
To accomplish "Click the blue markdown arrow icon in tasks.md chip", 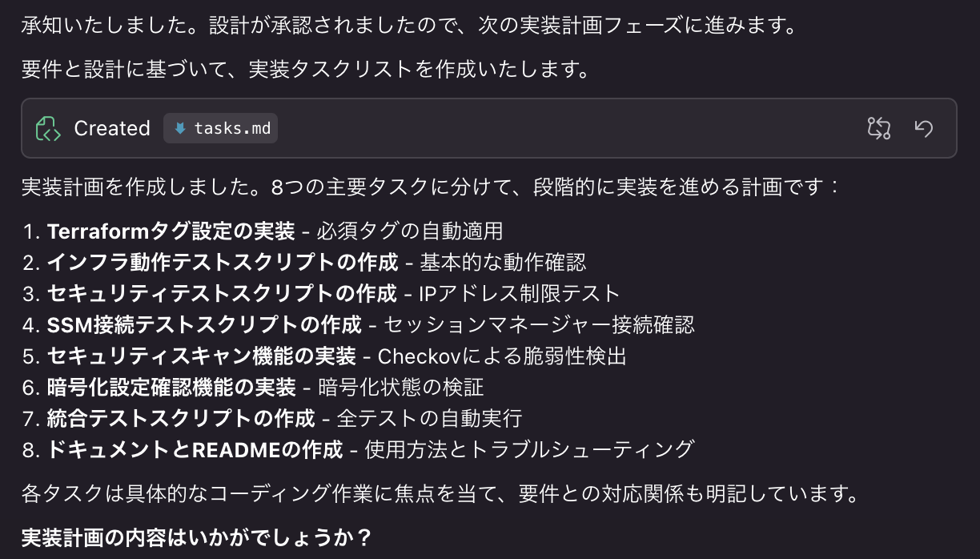I will pos(180,128).
